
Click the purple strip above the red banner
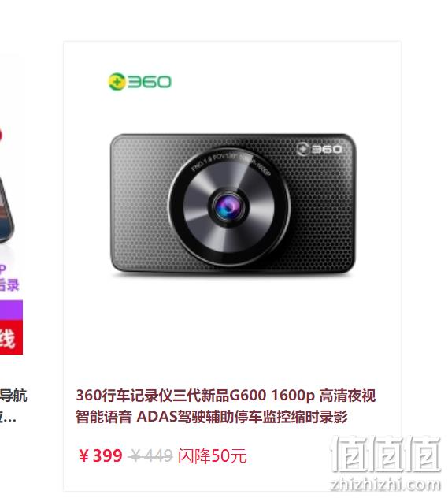pyautogui.click(x=11, y=310)
